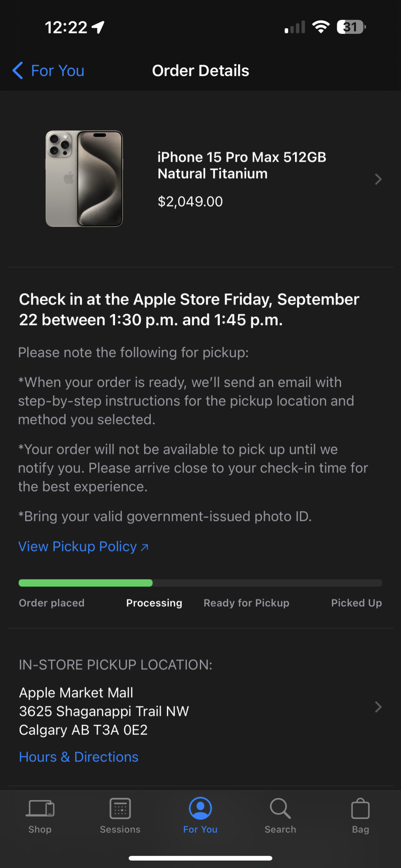Tap the Search magnifying glass icon

tap(280, 809)
